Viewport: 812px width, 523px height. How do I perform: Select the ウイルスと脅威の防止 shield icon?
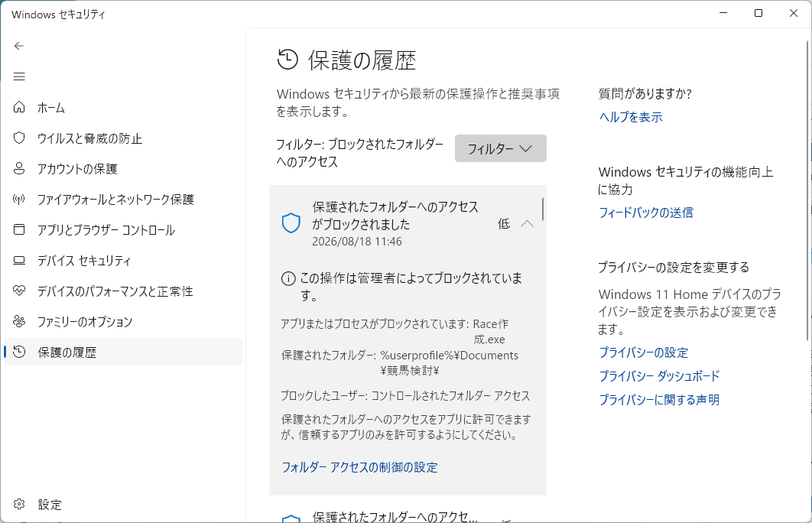pos(19,138)
